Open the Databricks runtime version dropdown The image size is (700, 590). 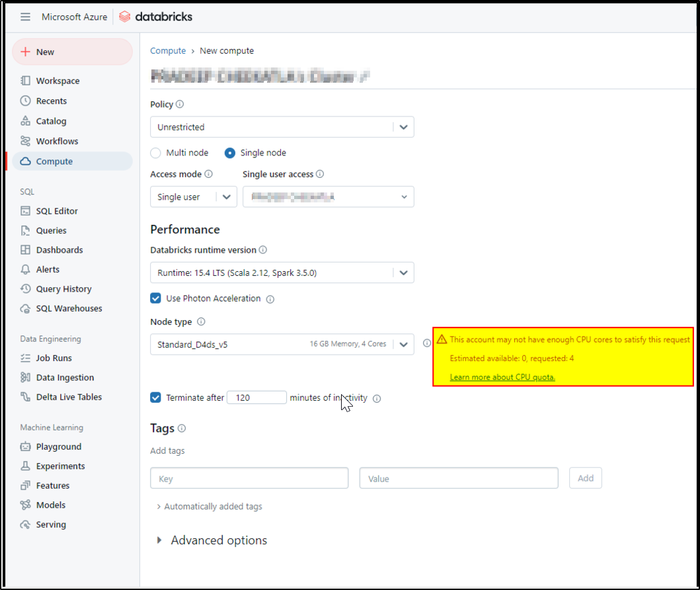pos(282,272)
